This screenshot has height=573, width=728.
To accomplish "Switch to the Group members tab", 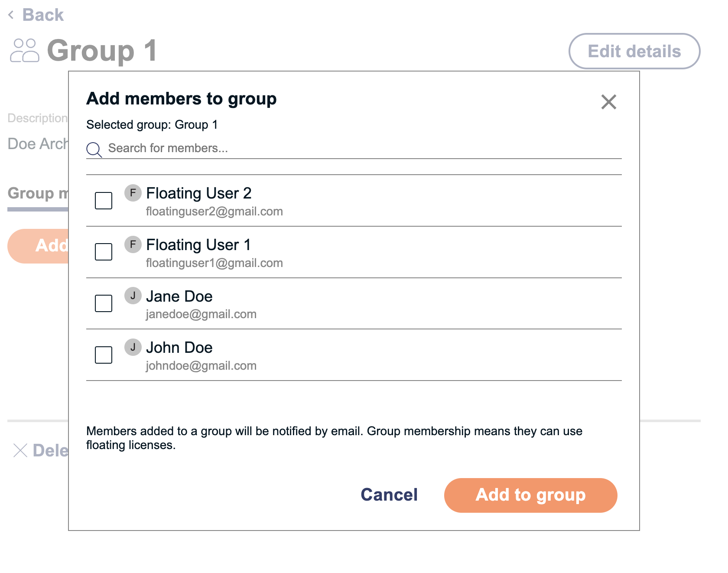I will coord(37,193).
